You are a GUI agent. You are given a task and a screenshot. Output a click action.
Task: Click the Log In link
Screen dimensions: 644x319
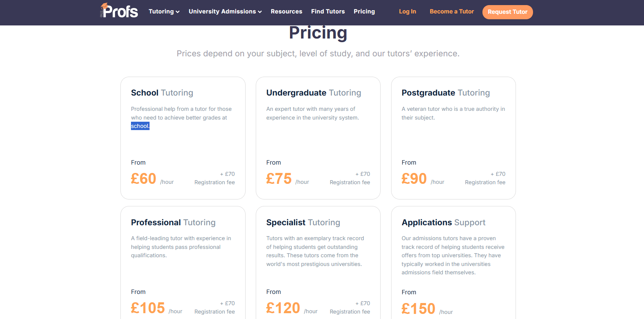tap(407, 12)
